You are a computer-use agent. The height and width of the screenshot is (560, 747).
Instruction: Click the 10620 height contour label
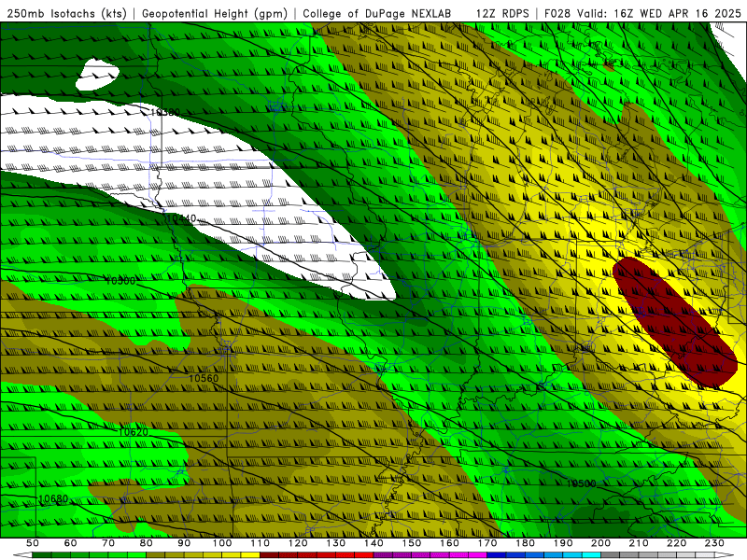[x=133, y=432]
